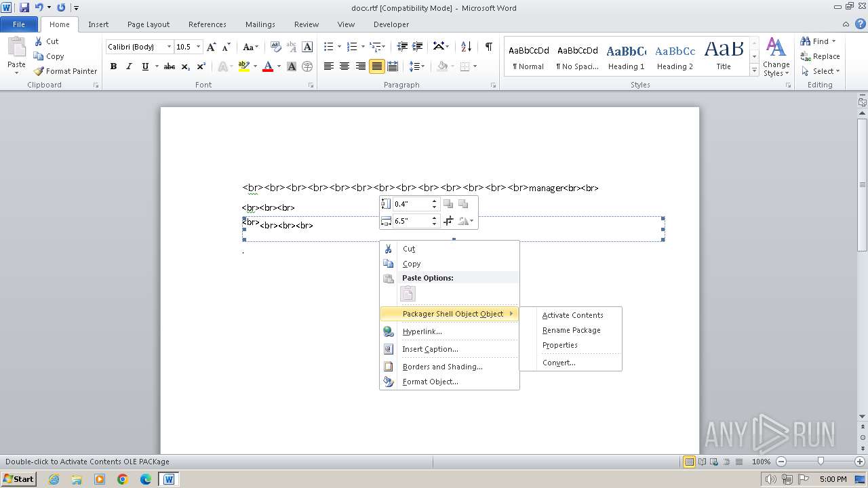The image size is (868, 488).
Task: Click Zoom Out minus button
Action: coord(781,462)
